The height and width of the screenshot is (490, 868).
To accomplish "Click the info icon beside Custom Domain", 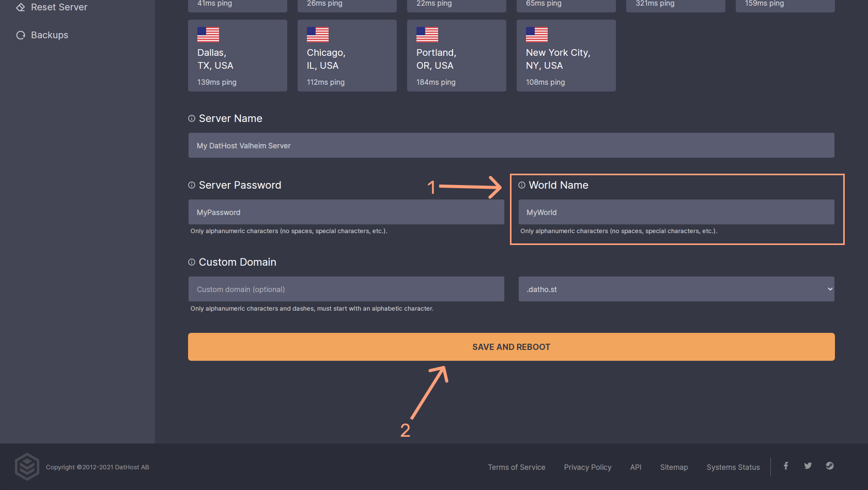I will click(192, 263).
